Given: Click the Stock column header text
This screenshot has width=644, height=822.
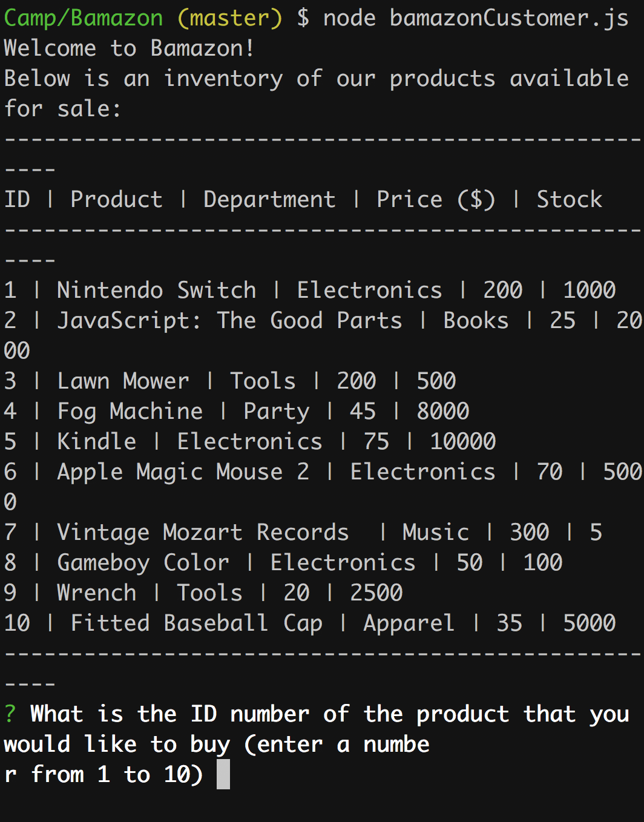Looking at the screenshot, I should (570, 199).
